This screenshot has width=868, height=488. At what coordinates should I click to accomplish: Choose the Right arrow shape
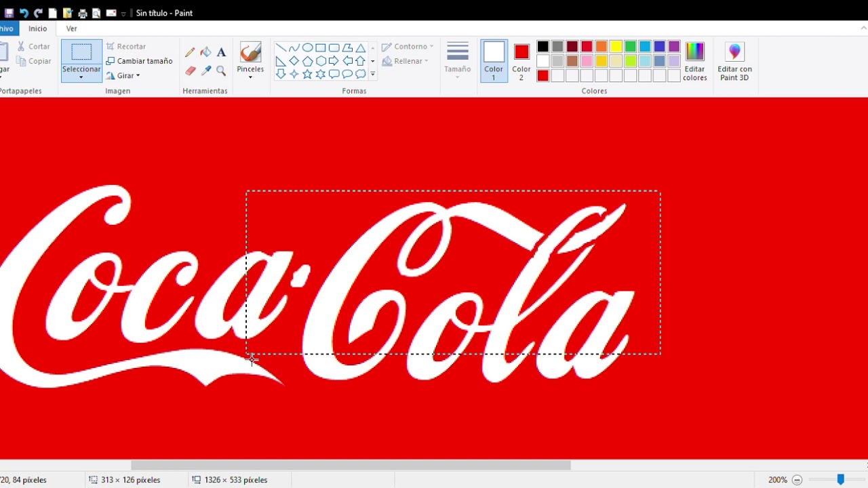334,61
